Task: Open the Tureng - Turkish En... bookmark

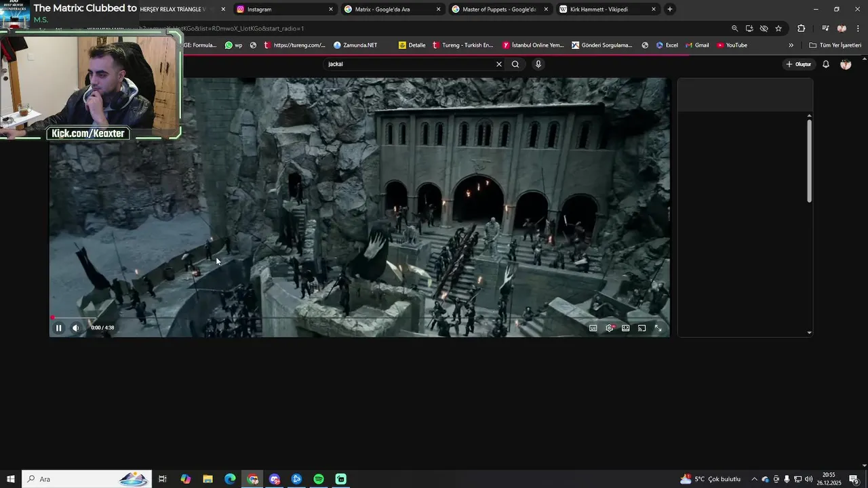Action: 462,45
